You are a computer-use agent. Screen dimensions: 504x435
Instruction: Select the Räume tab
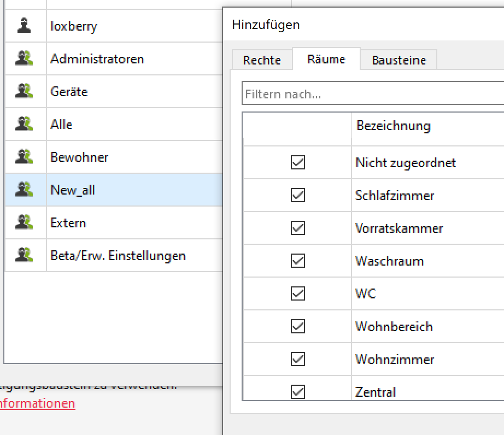(x=326, y=59)
